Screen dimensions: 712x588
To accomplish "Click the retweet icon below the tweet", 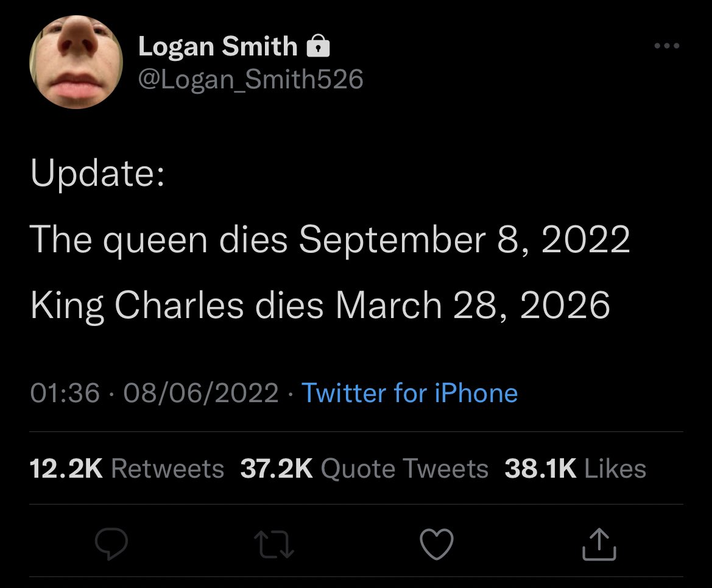I will pyautogui.click(x=274, y=544).
